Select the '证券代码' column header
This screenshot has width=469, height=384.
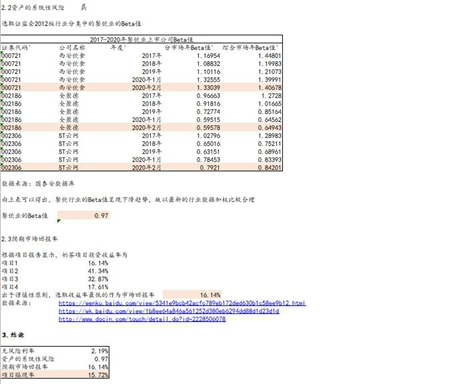pos(16,48)
